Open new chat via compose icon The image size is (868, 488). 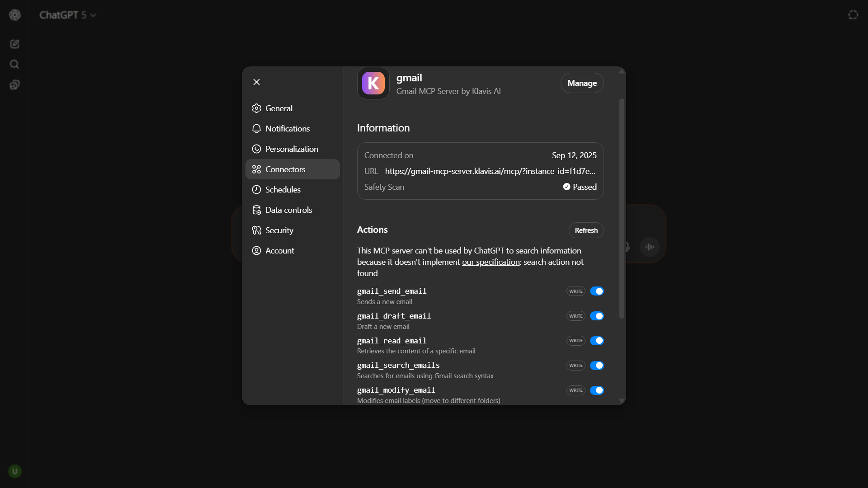pos(14,44)
